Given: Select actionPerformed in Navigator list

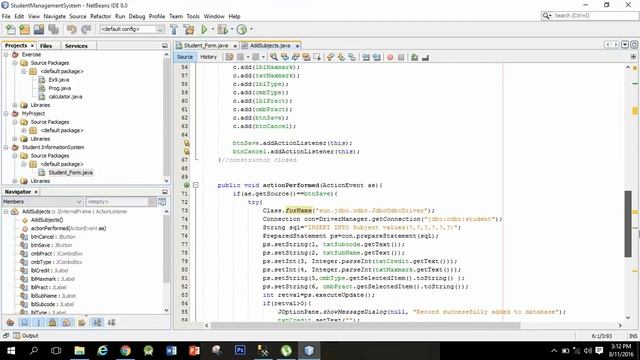Looking at the screenshot, I should [68, 228].
